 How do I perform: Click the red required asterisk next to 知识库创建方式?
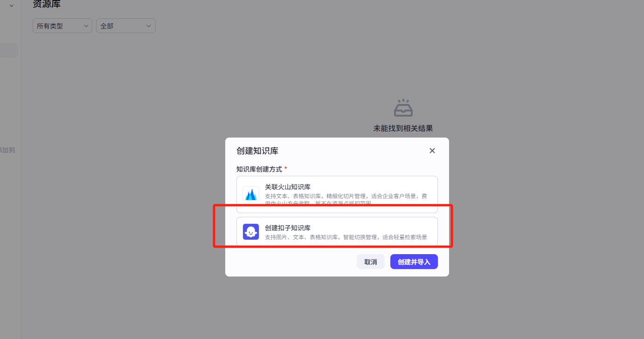click(x=285, y=169)
